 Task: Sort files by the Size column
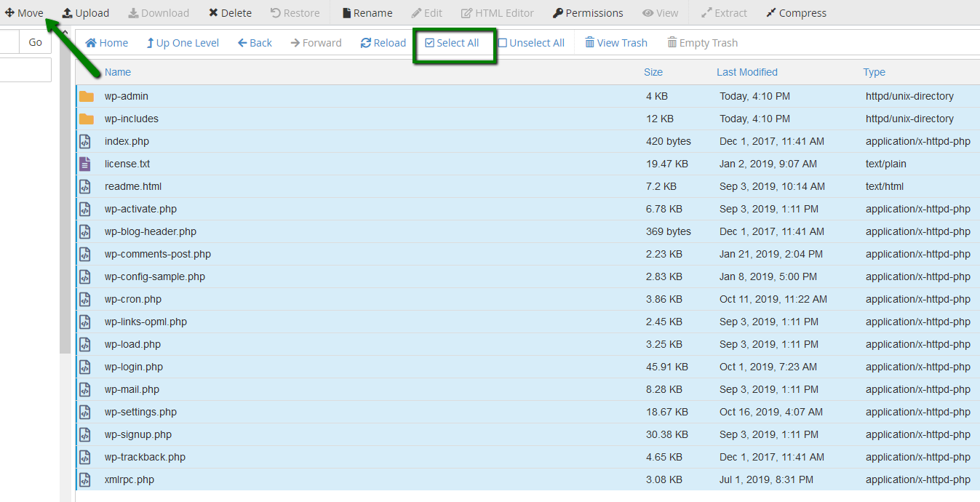pyautogui.click(x=653, y=72)
